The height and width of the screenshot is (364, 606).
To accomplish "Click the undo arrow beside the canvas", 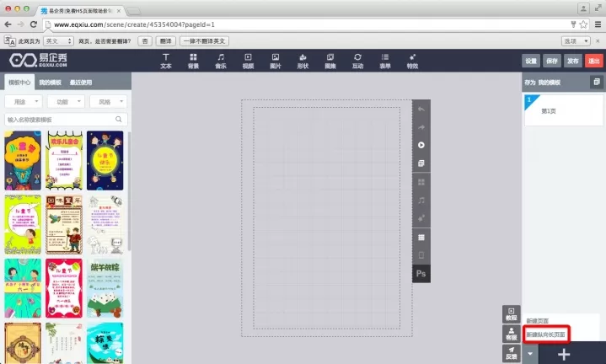I will pyautogui.click(x=421, y=110).
